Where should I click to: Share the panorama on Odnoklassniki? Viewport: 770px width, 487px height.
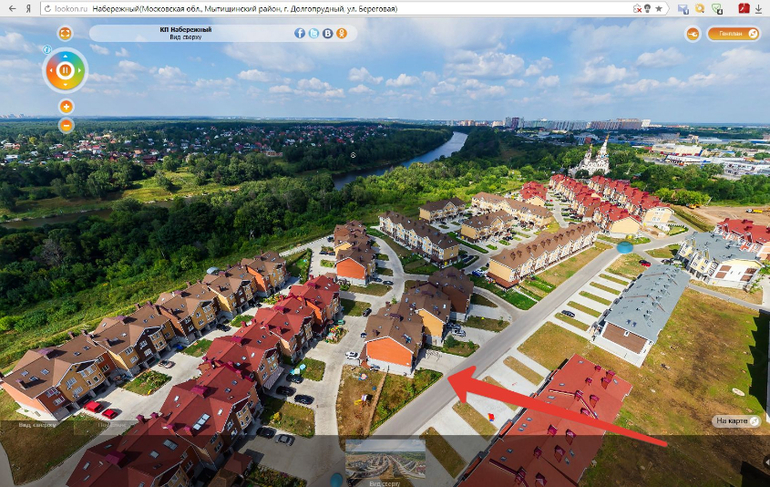click(342, 33)
